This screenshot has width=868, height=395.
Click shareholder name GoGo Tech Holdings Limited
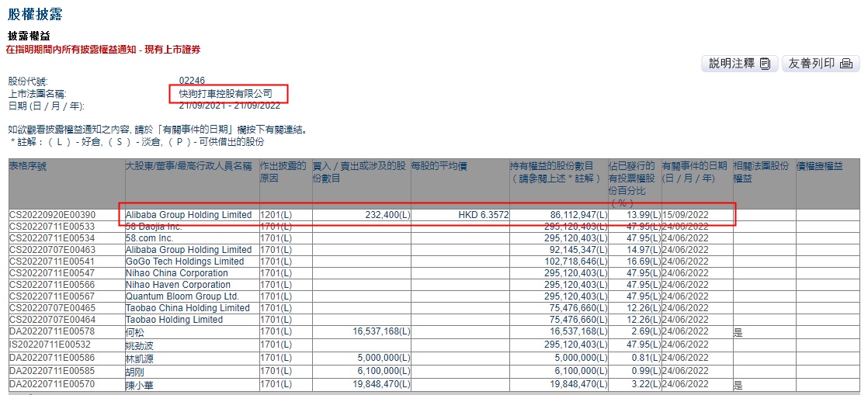185,261
